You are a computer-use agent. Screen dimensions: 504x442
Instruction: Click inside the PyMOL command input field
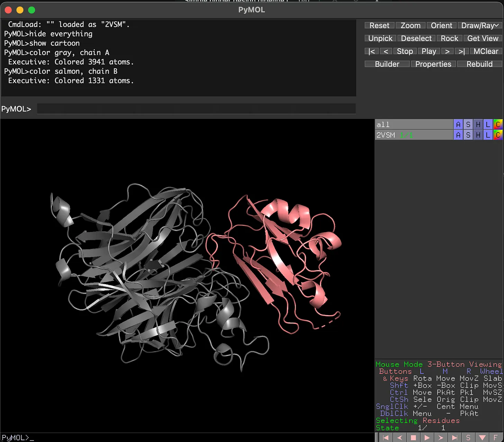[196, 109]
